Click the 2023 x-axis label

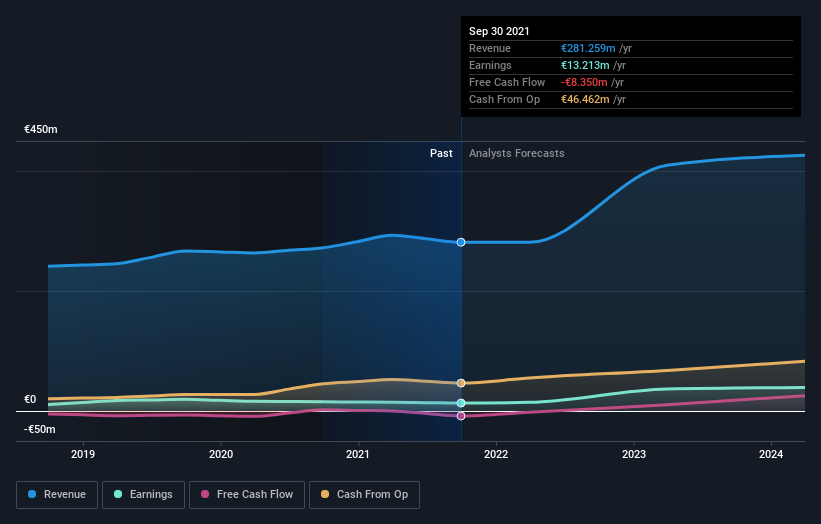pos(634,454)
